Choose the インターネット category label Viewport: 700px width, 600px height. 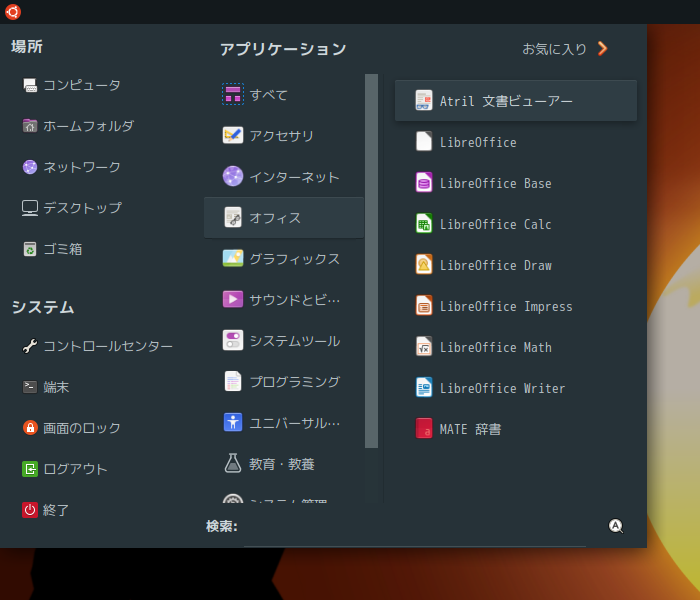tap(294, 177)
